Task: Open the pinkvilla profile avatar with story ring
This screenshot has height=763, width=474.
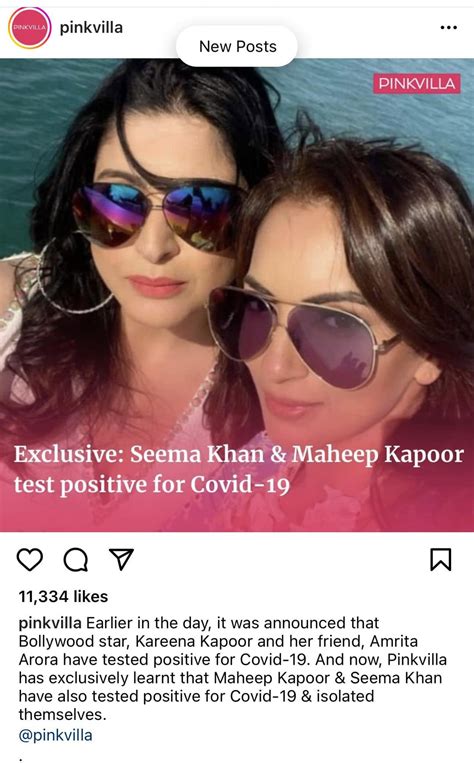Action: tap(29, 28)
